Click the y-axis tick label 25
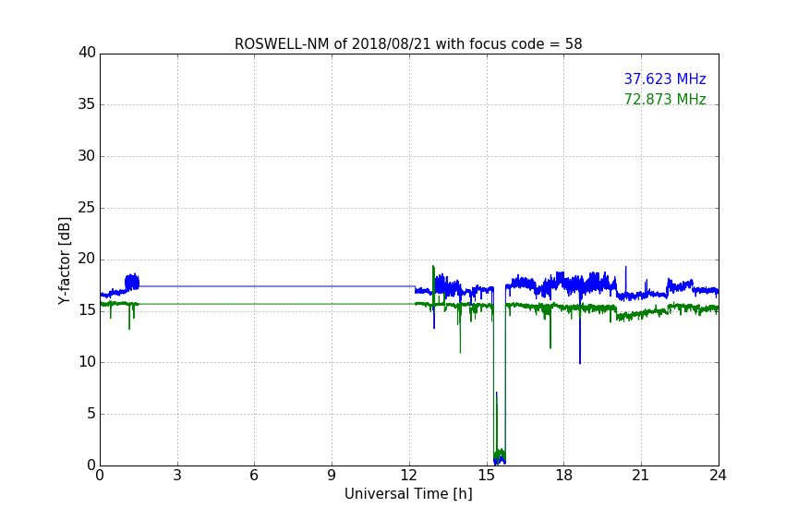Image resolution: width=798 pixels, height=532 pixels. [x=87, y=207]
